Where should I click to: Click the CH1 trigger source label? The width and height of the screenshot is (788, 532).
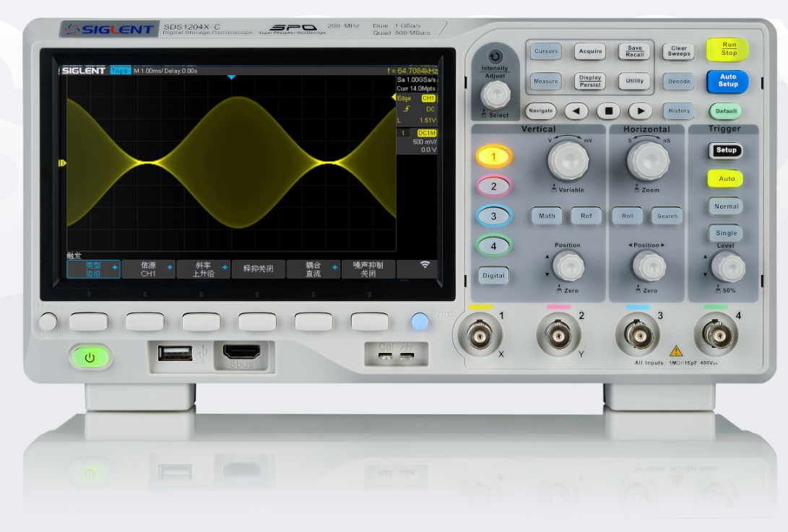click(429, 98)
